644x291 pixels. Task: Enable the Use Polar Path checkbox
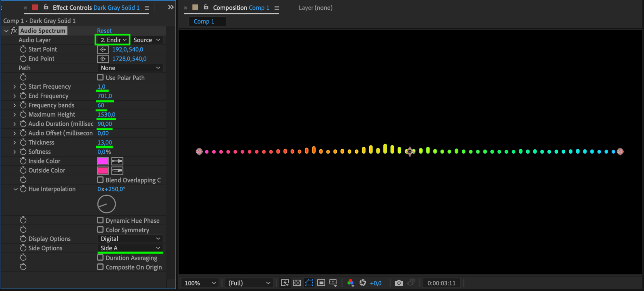click(x=101, y=78)
